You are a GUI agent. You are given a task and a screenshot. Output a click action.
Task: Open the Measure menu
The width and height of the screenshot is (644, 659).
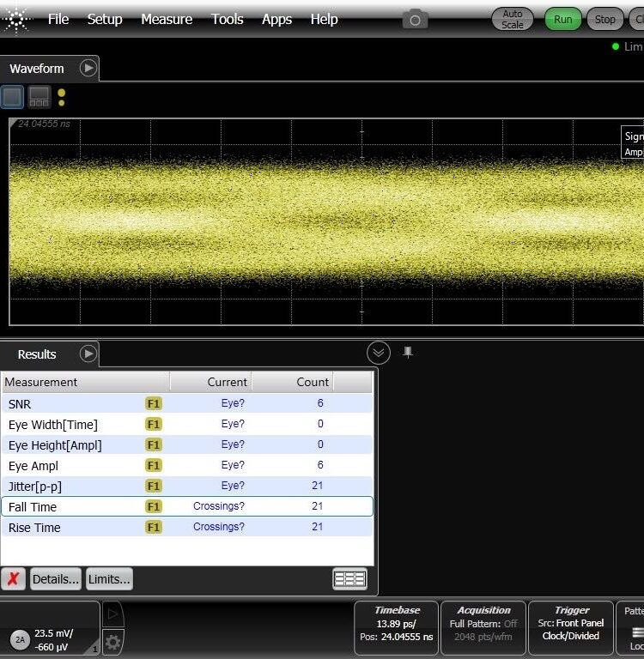(168, 19)
